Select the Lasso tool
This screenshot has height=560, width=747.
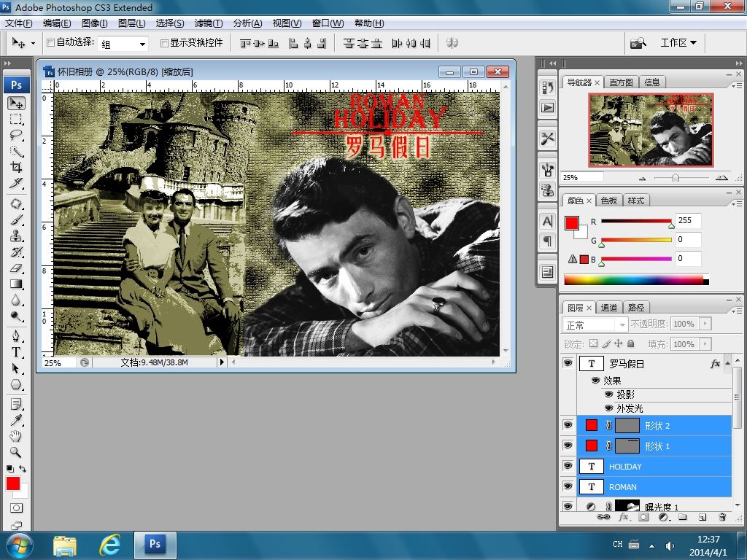[x=16, y=135]
